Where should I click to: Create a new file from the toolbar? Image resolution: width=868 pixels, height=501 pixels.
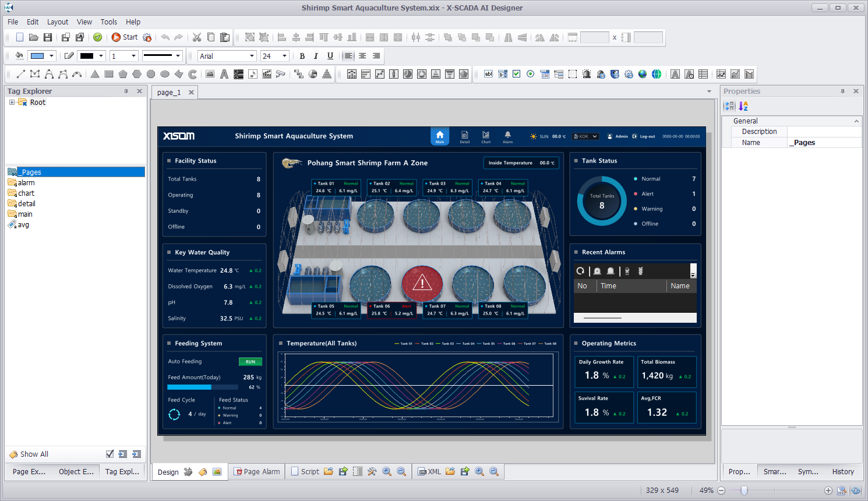tap(20, 37)
